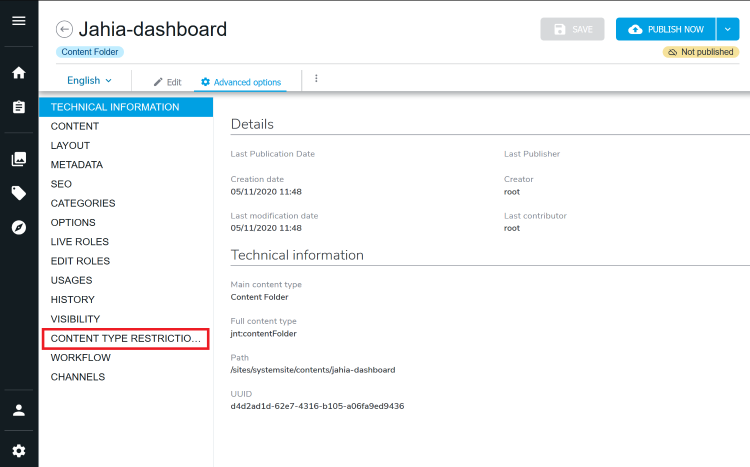Image resolution: width=750 pixels, height=467 pixels.
Task: Open the clipboard tasks icon in sidebar
Action: 19,107
